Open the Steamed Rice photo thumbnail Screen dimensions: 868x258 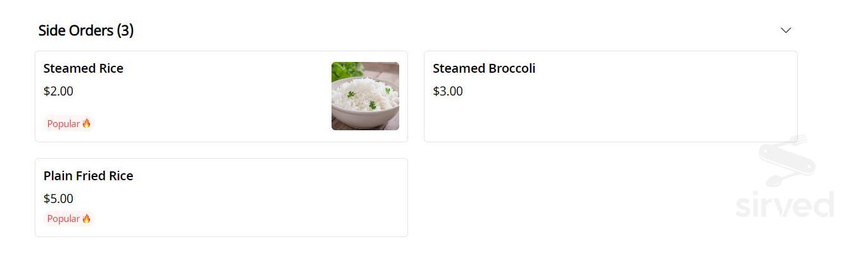(365, 96)
